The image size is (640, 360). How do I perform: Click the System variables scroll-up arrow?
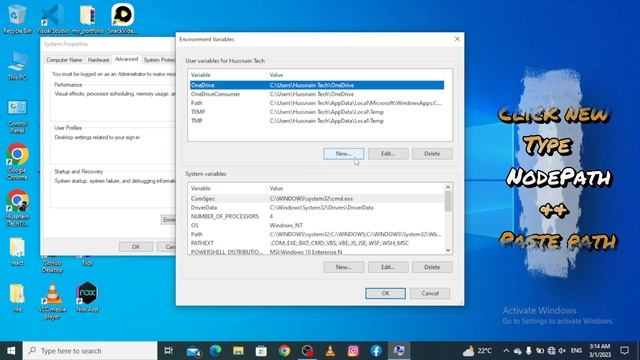pyautogui.click(x=448, y=187)
